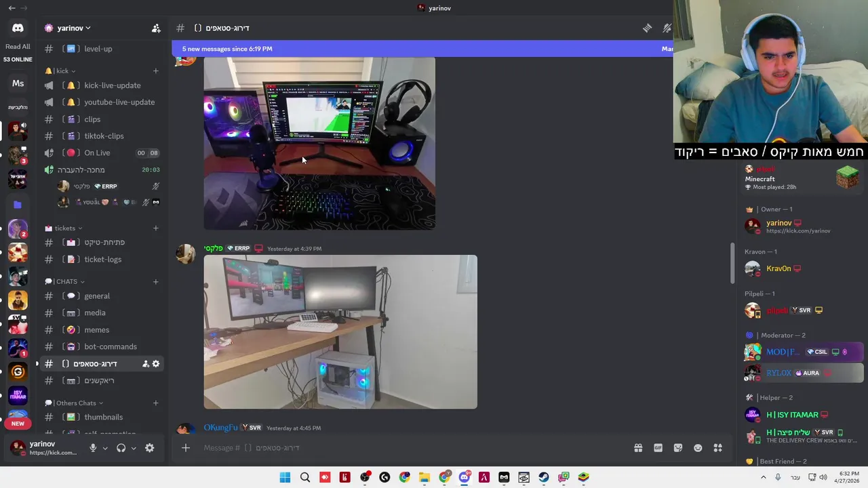Open User Settings gear icon
The image size is (868, 488).
click(149, 448)
